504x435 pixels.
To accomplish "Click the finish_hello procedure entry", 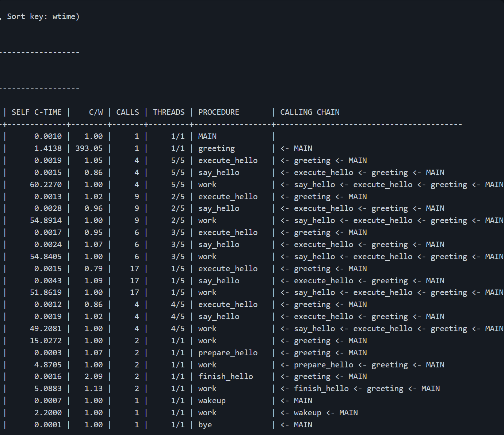I will pos(225,377).
